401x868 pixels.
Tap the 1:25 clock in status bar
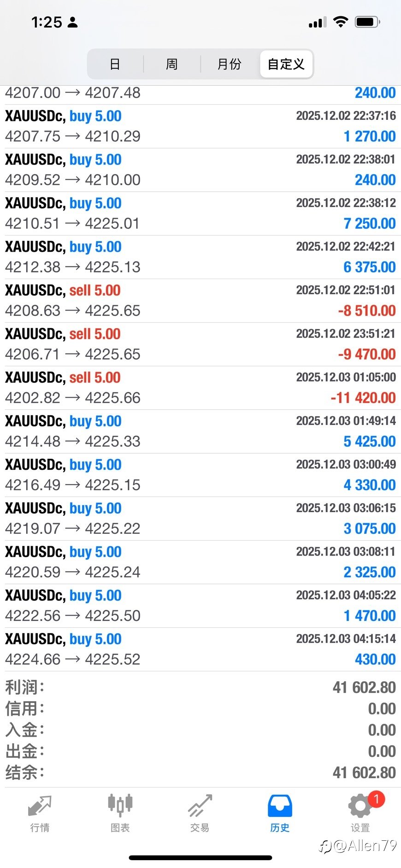click(x=47, y=22)
